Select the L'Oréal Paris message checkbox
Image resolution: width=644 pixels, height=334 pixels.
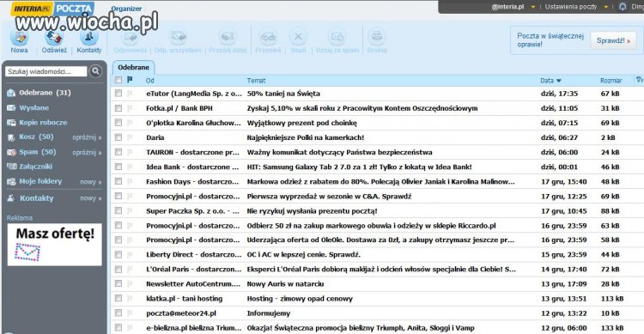pos(118,269)
